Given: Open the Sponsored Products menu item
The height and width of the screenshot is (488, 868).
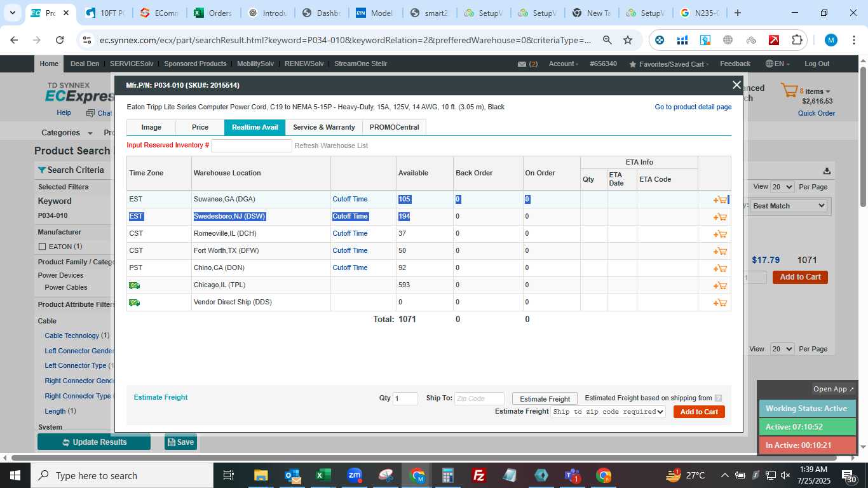Looking at the screenshot, I should point(195,64).
